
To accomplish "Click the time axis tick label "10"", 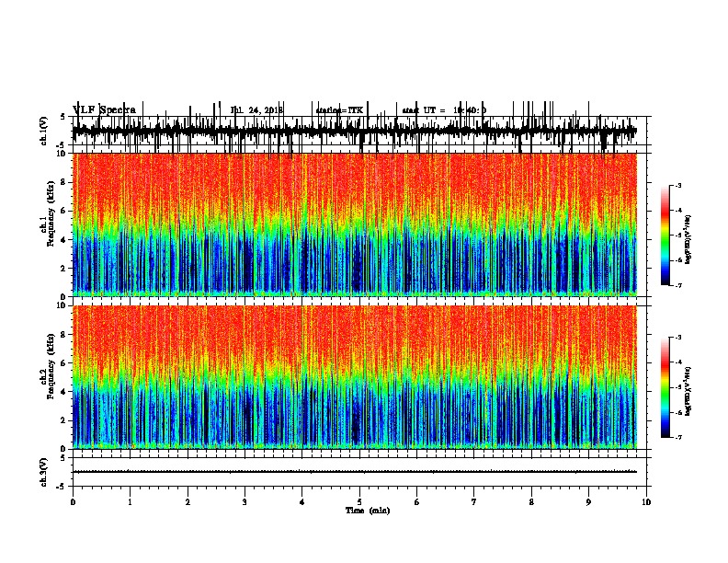I will [646, 502].
